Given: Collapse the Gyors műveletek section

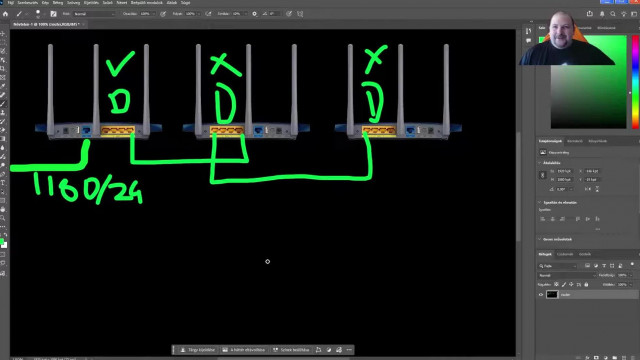Looking at the screenshot, I should [x=540, y=240].
